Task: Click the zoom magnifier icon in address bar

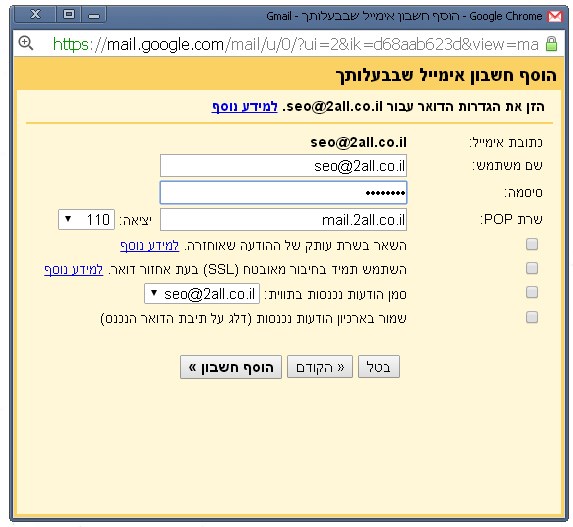Action: click(26, 43)
